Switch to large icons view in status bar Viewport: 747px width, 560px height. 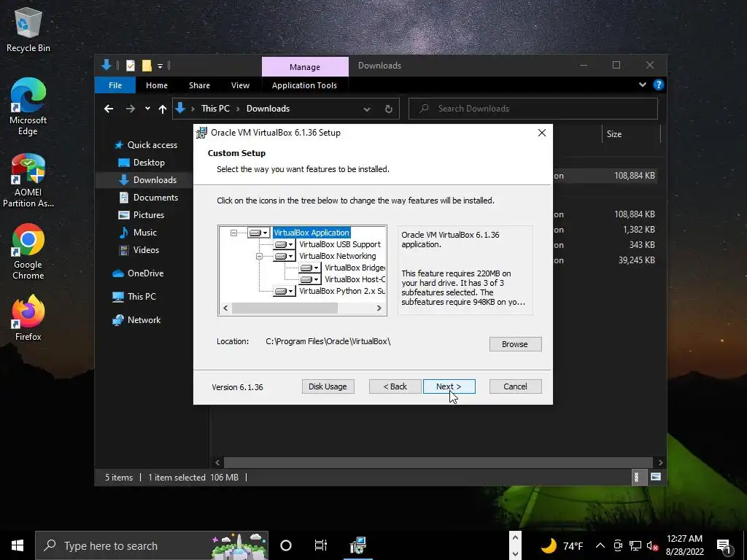pyautogui.click(x=656, y=477)
